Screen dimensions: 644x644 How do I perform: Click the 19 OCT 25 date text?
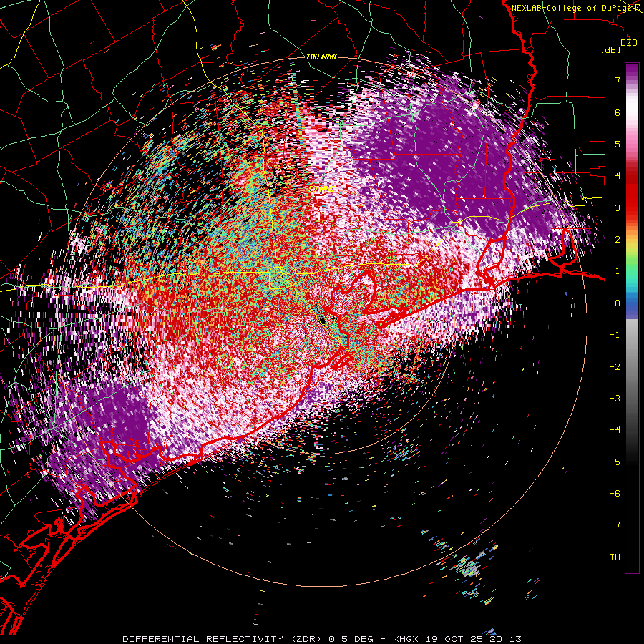point(454,639)
